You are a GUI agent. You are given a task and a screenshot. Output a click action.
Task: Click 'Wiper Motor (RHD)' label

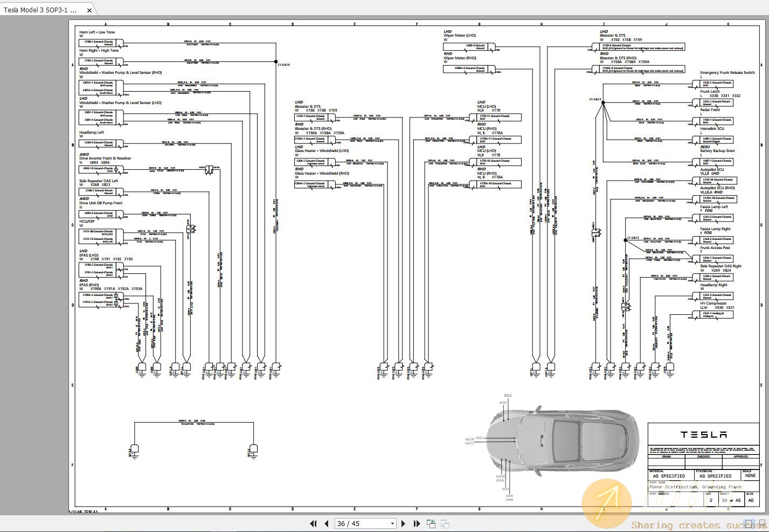coord(460,58)
